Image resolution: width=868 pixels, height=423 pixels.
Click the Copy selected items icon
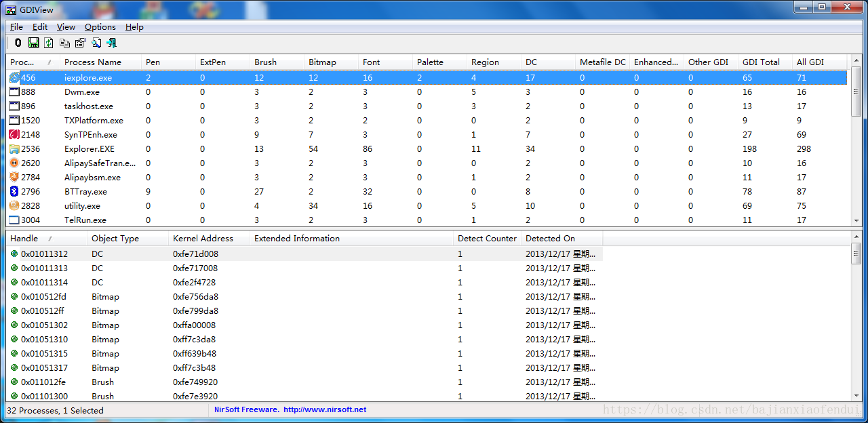64,43
